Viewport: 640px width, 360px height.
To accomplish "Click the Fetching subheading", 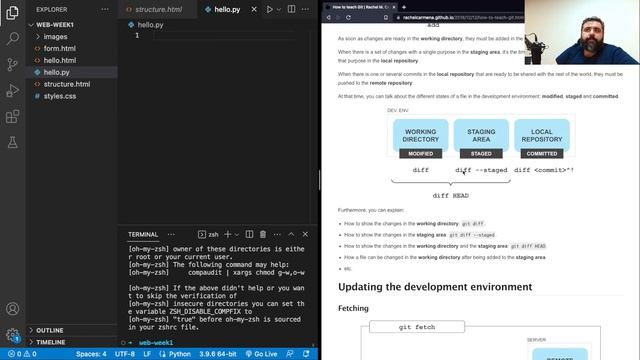I will pyautogui.click(x=353, y=308).
